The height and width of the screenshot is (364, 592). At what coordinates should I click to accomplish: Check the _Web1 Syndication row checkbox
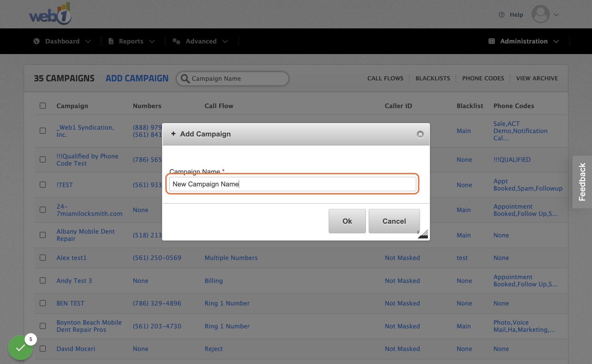tap(43, 131)
